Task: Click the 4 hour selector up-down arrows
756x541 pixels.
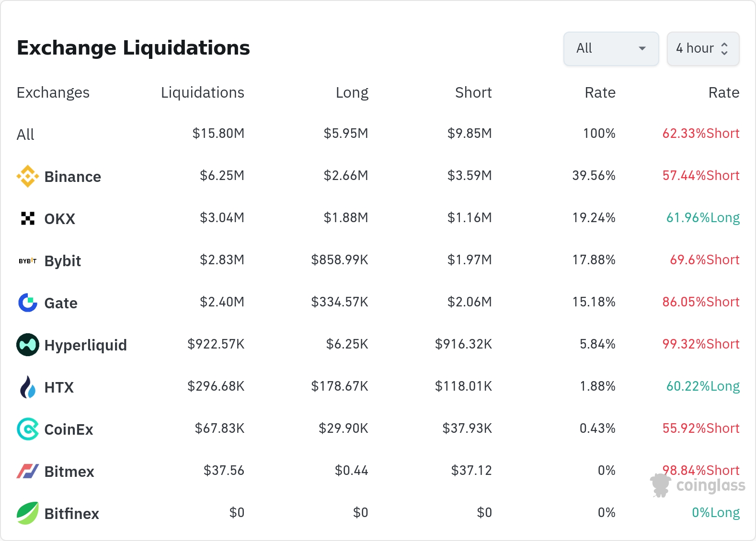Action: [724, 48]
